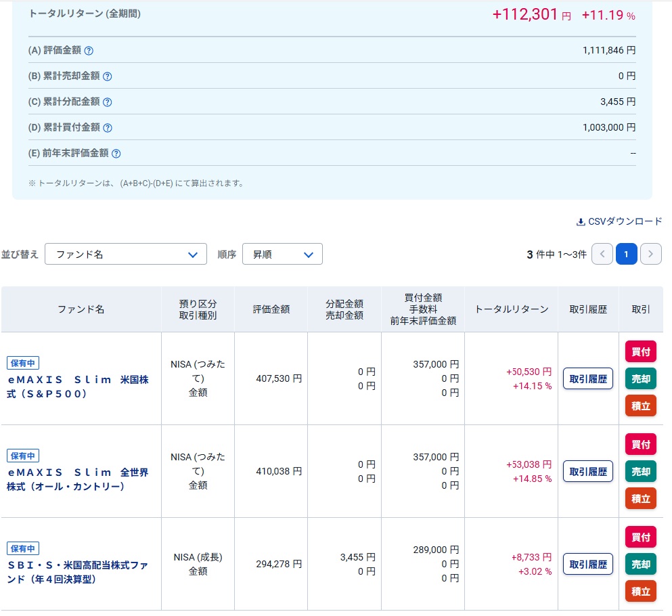Show help for 前年末評価金額
Screen dimensions: 672x616
(x=116, y=154)
